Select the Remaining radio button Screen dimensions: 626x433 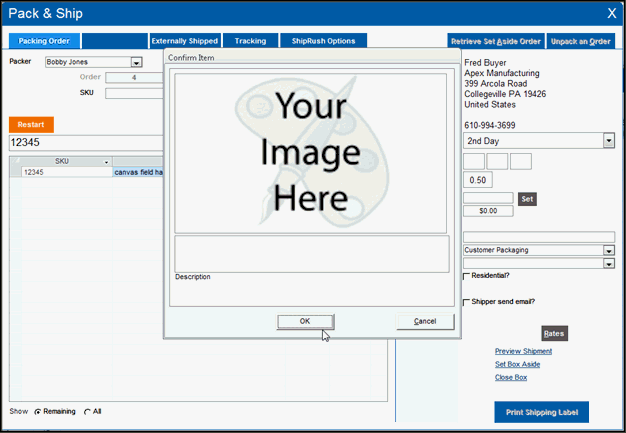click(39, 411)
